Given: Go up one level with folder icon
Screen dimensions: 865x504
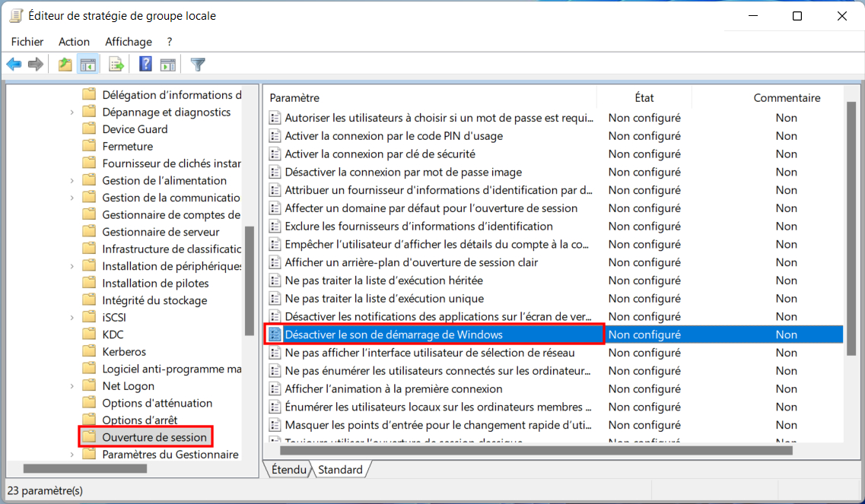Looking at the screenshot, I should 65,65.
